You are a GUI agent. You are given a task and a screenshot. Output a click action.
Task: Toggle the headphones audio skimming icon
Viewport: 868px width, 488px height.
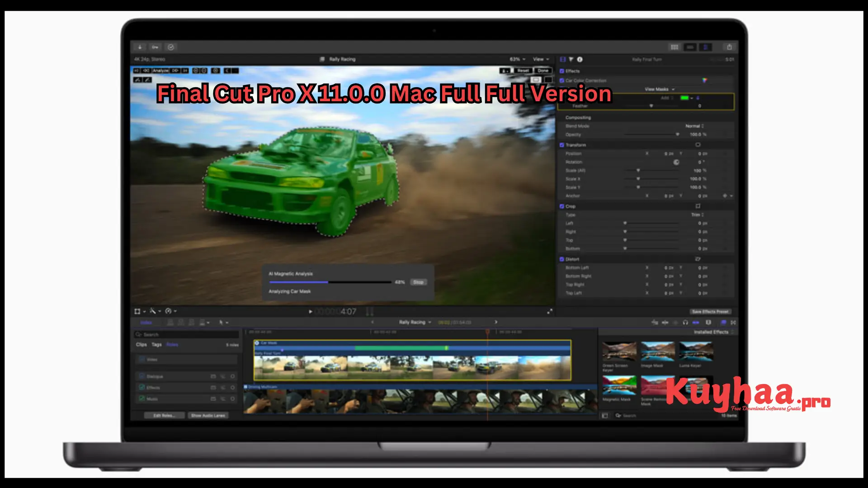pyautogui.click(x=685, y=322)
